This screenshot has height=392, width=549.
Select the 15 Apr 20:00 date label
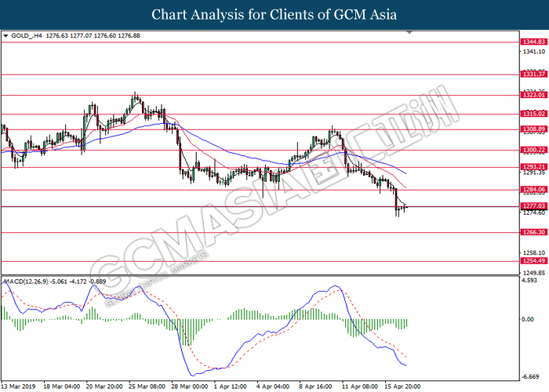coord(404,386)
